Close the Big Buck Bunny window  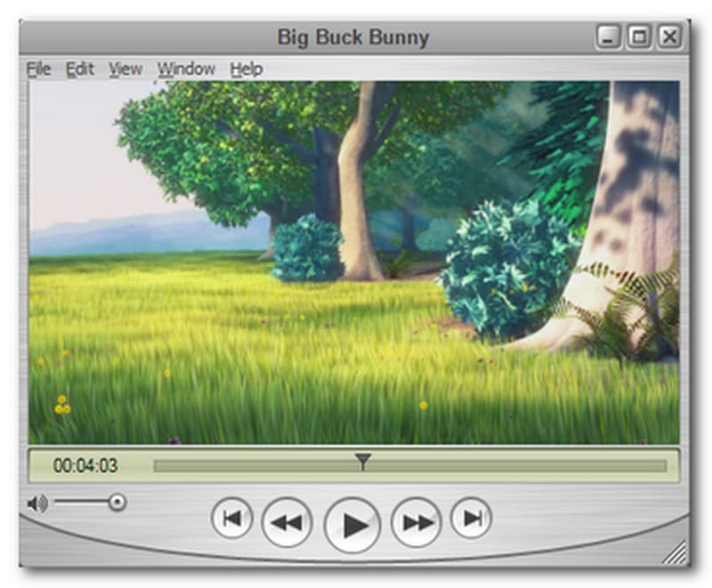[x=670, y=36]
